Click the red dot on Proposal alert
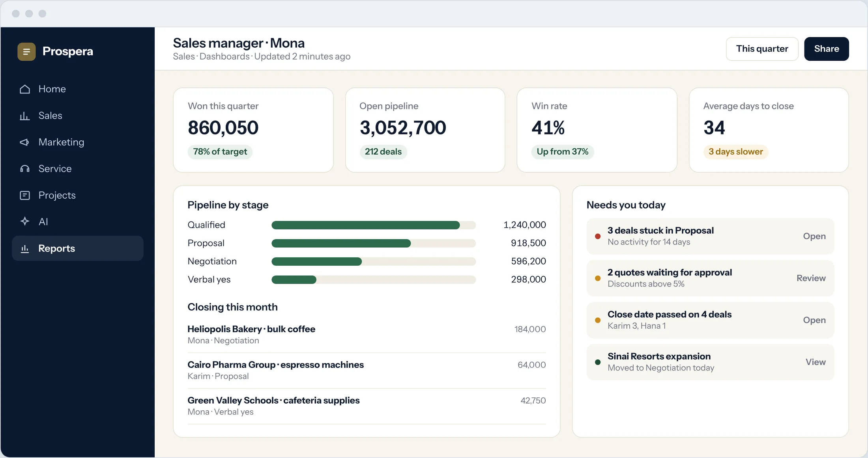 [x=598, y=236]
